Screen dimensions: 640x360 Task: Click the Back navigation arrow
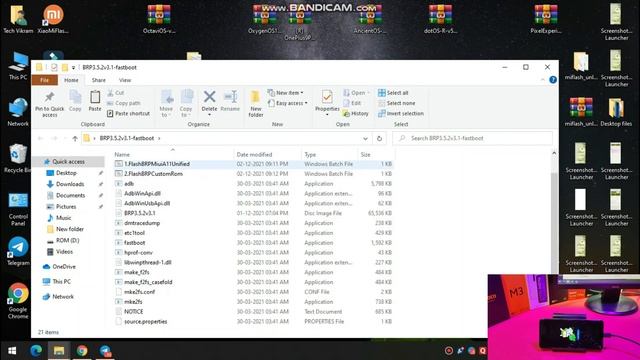pyautogui.click(x=40, y=138)
